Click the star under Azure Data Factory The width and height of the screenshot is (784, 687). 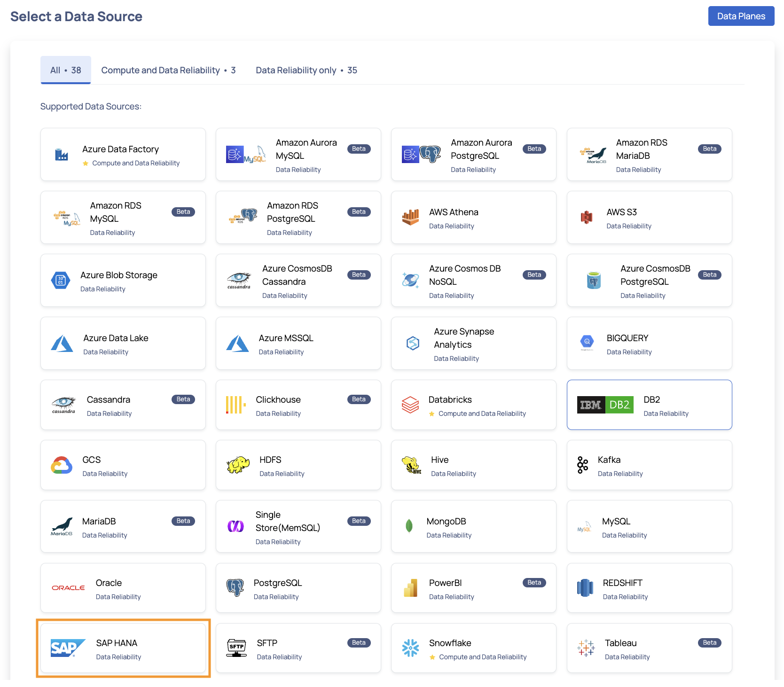pyautogui.click(x=86, y=163)
